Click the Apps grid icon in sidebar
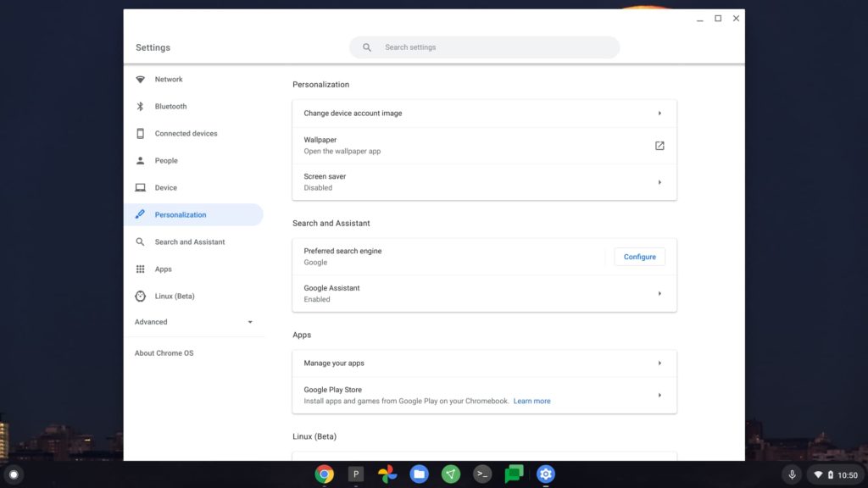The image size is (868, 488). click(140, 269)
